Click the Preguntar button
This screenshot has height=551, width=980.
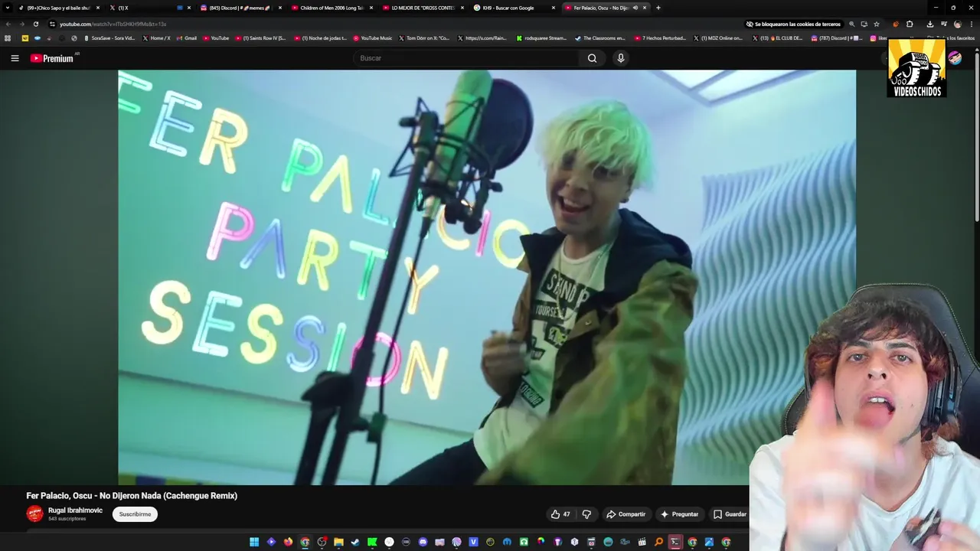tap(680, 514)
